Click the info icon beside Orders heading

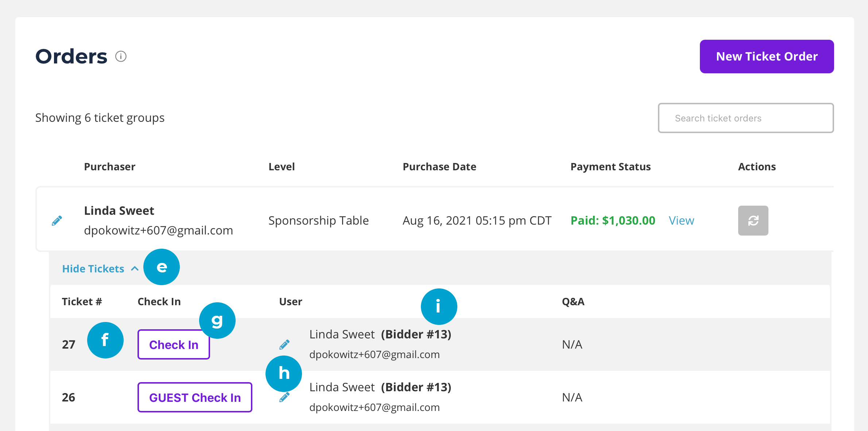(121, 57)
